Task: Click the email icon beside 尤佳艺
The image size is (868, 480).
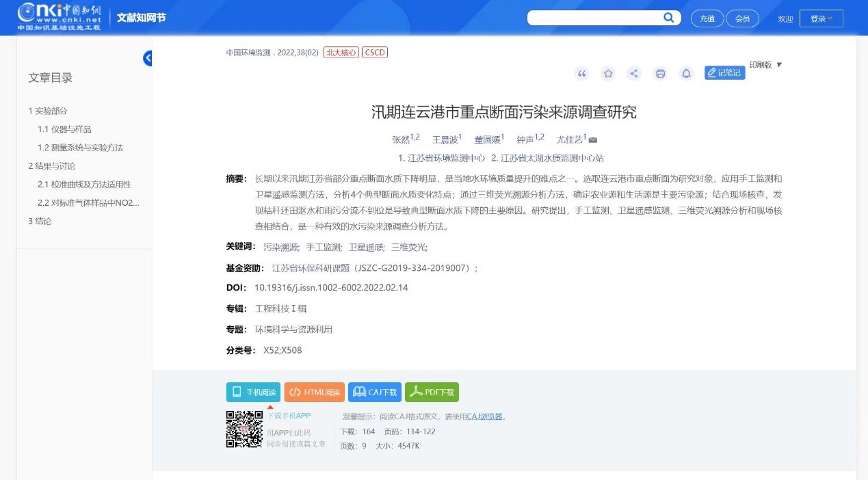Action: click(x=593, y=140)
